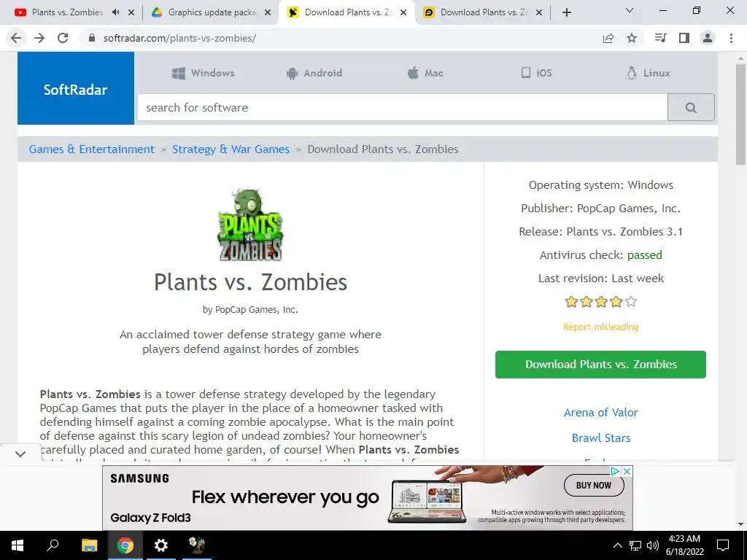Open the Settings gear on the taskbar
The width and height of the screenshot is (747, 560).
(x=161, y=545)
